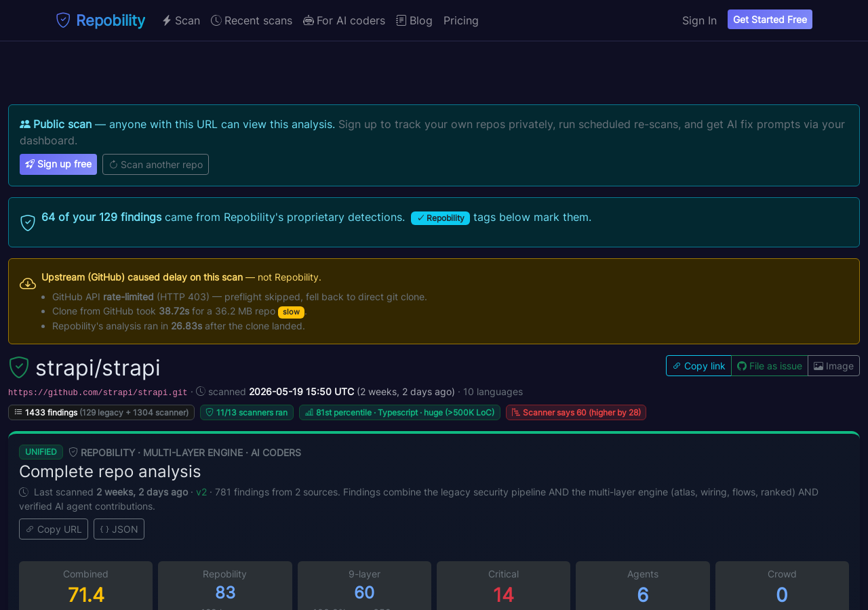The height and width of the screenshot is (610, 868).
Task: Click shield icon before REPOBILITY MULTI-LAYER ENGINE
Action: [73, 452]
